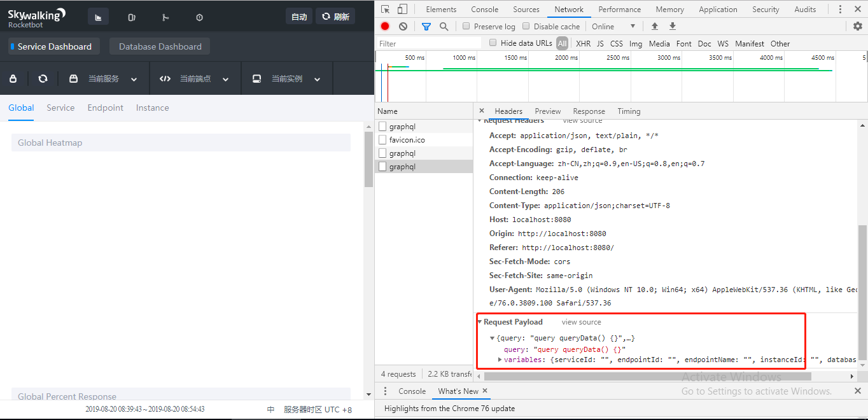Filter requests by Font type
The image size is (868, 420).
point(684,43)
